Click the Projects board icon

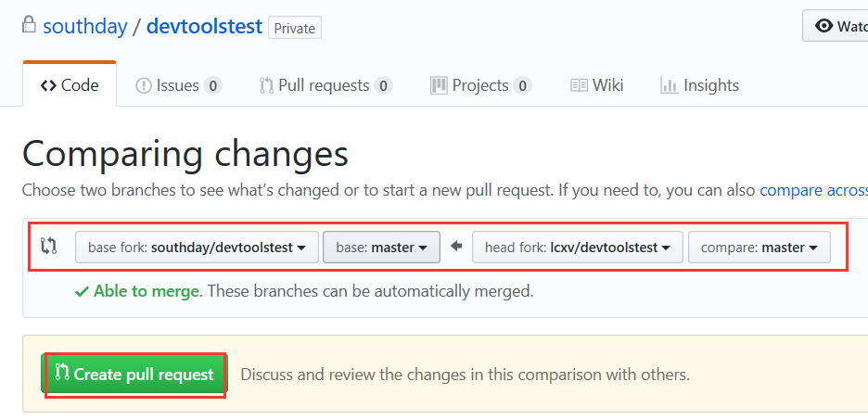point(439,86)
